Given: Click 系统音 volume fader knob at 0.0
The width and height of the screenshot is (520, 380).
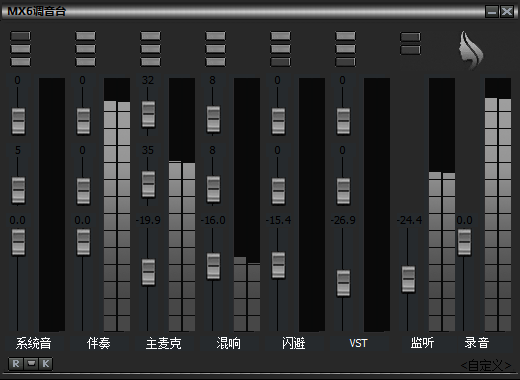Looking at the screenshot, I should pyautogui.click(x=18, y=242).
